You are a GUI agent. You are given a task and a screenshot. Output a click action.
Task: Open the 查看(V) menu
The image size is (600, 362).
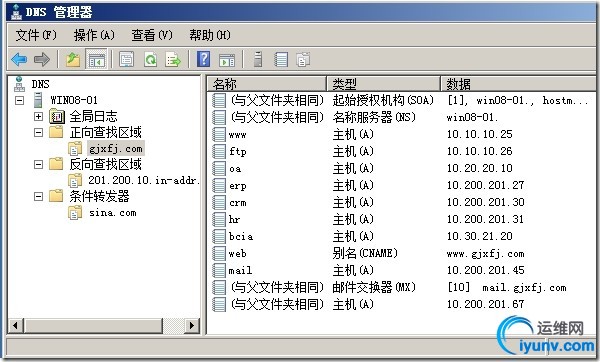(152, 35)
